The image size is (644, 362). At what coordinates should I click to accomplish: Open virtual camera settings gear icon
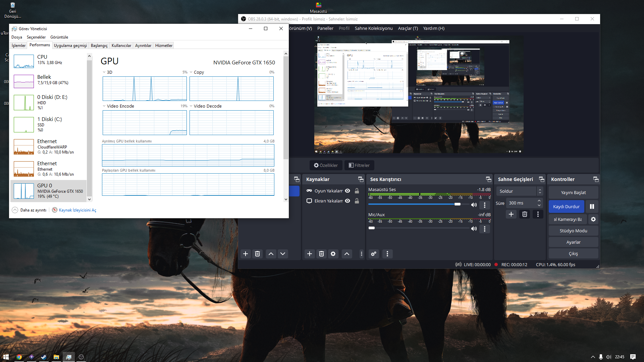coord(593,219)
